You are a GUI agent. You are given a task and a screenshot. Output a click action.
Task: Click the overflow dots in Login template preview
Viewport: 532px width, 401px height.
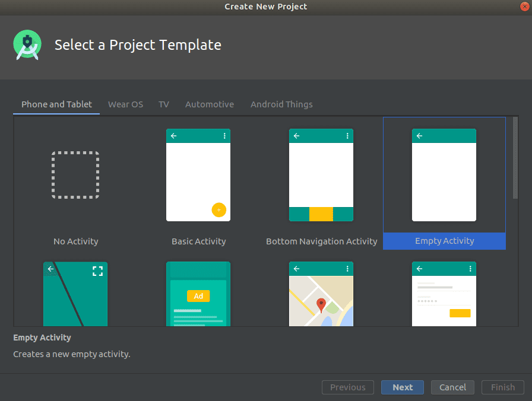pos(470,269)
